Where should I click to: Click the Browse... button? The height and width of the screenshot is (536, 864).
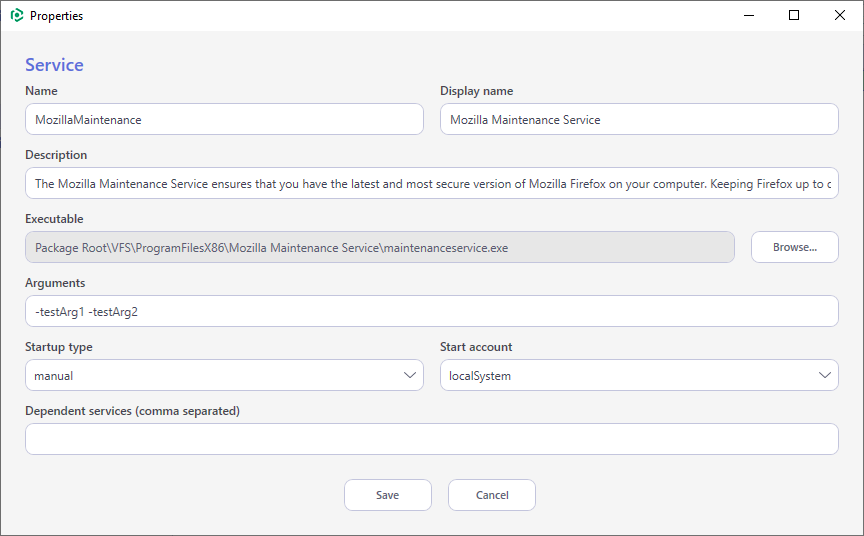click(795, 247)
